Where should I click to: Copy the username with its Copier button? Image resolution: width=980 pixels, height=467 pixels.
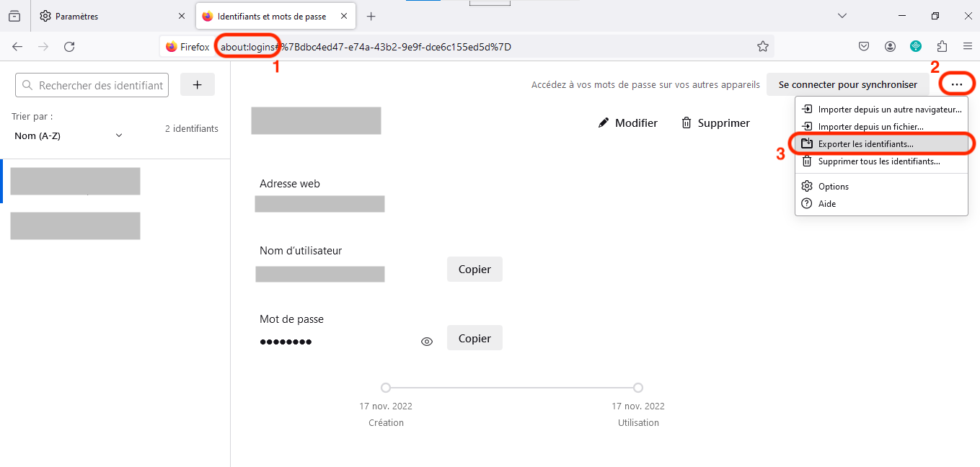[474, 269]
